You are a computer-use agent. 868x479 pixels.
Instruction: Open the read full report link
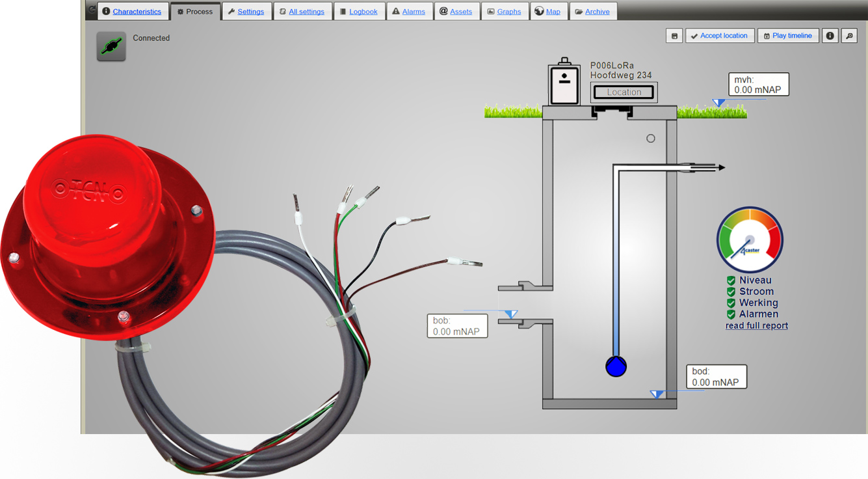coord(756,325)
